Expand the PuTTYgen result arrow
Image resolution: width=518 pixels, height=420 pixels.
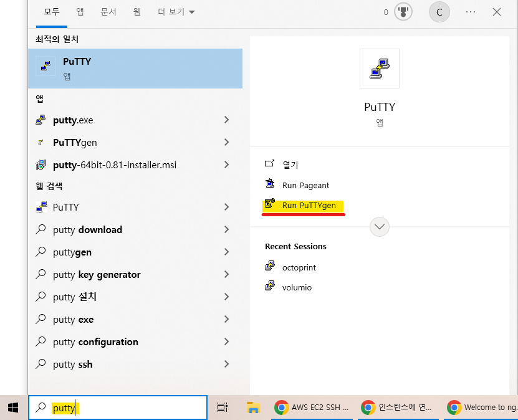click(x=227, y=142)
